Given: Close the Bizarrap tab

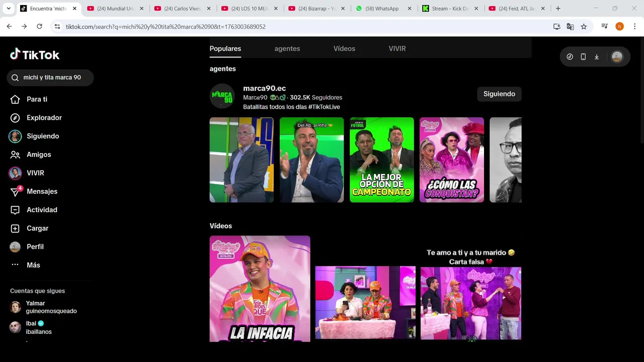Looking at the screenshot, I should [x=343, y=9].
